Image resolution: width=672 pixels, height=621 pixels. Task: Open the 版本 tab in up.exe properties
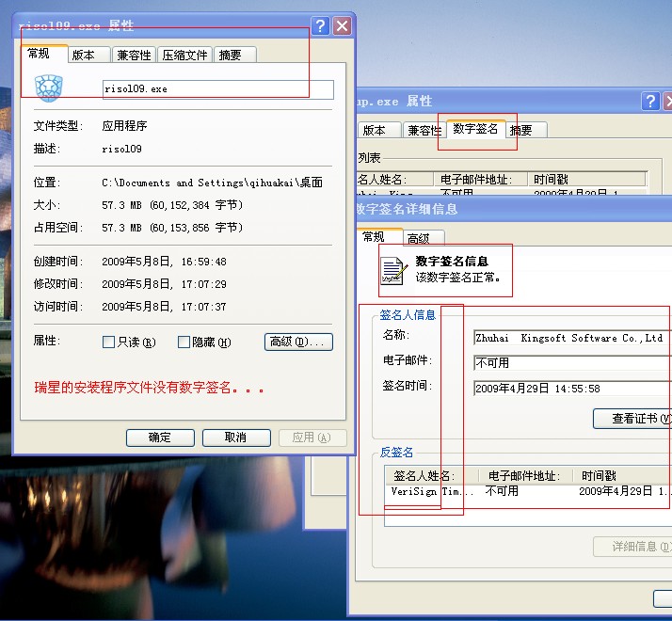tap(378, 130)
